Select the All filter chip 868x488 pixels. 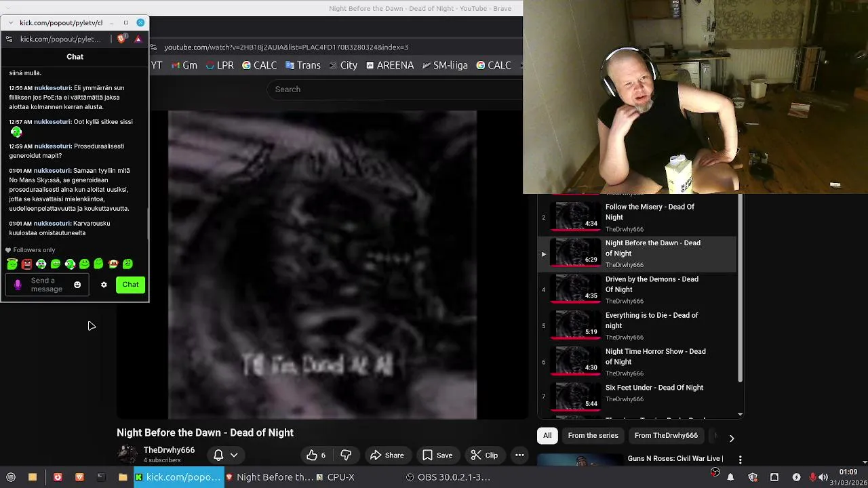click(547, 435)
